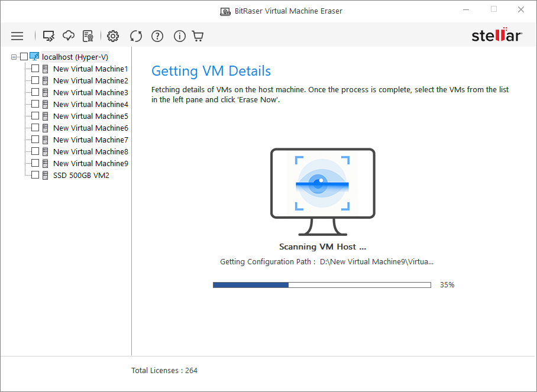Click the shopping cart buy icon
This screenshot has width=537, height=392.
(x=198, y=36)
